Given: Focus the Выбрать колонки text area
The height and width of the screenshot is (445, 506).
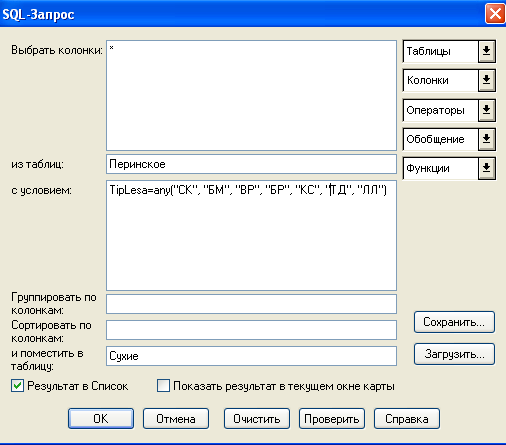Looking at the screenshot, I should [x=251, y=95].
